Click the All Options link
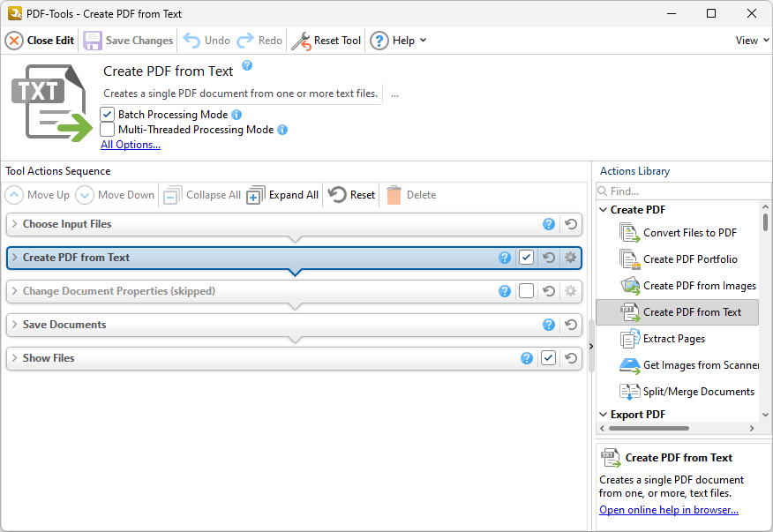773x532 pixels. 130,144
